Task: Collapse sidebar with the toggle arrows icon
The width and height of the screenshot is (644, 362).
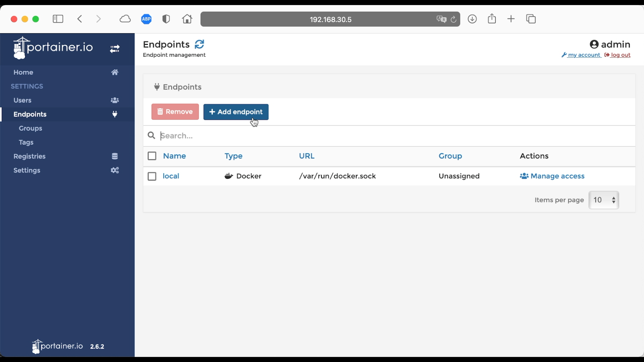Action: click(115, 49)
